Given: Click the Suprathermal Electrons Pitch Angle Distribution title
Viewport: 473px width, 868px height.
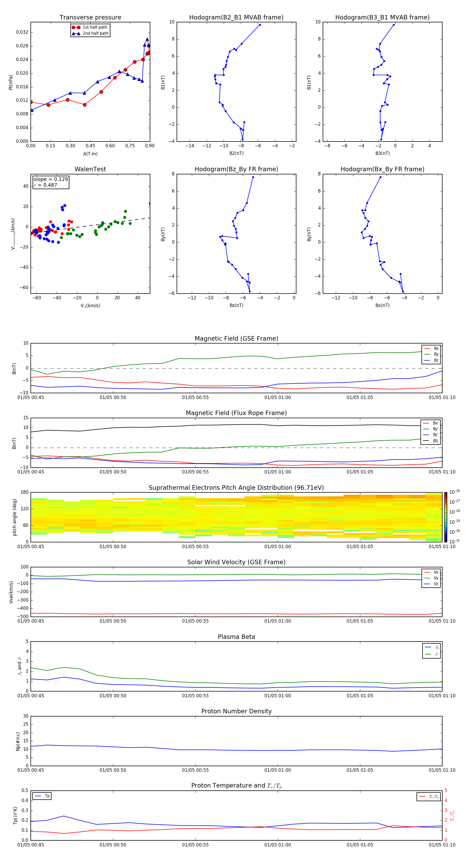Looking at the screenshot, I should 236,488.
